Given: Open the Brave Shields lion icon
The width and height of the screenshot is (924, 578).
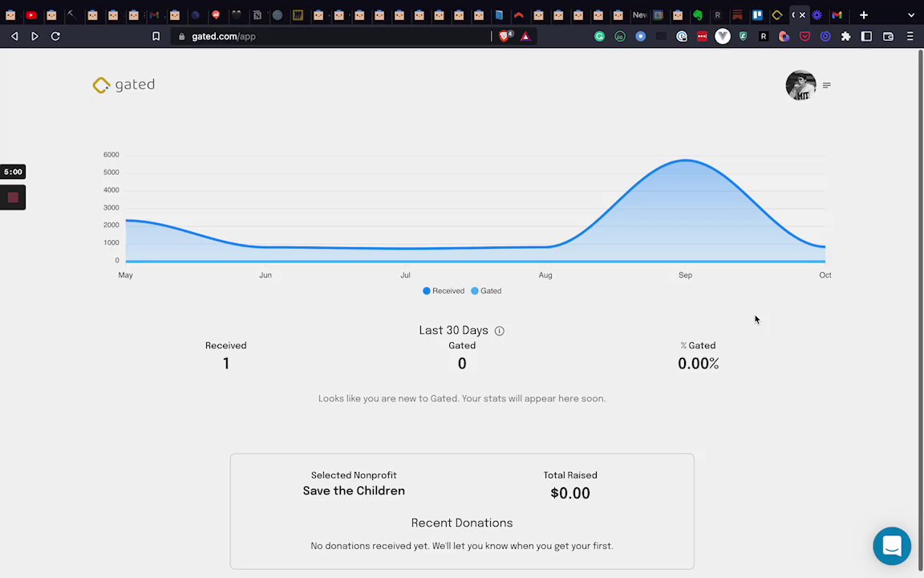Looking at the screenshot, I should pos(505,37).
